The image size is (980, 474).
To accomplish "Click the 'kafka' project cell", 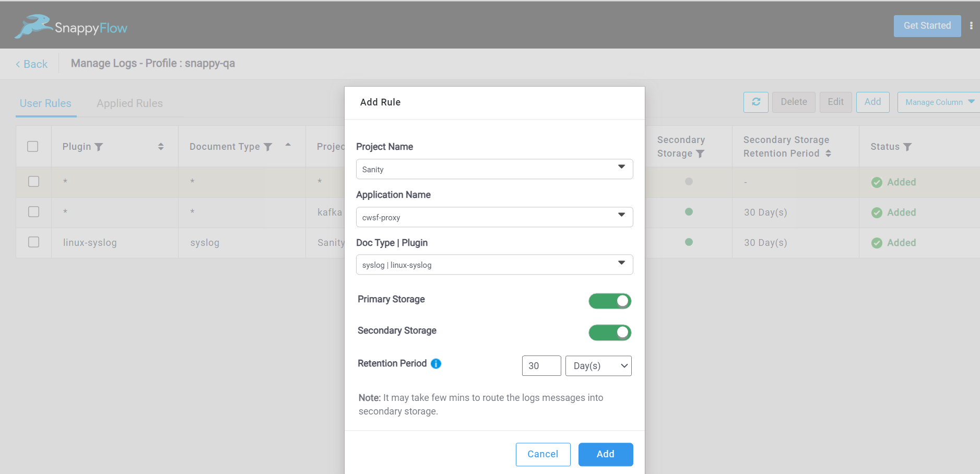I will point(330,212).
